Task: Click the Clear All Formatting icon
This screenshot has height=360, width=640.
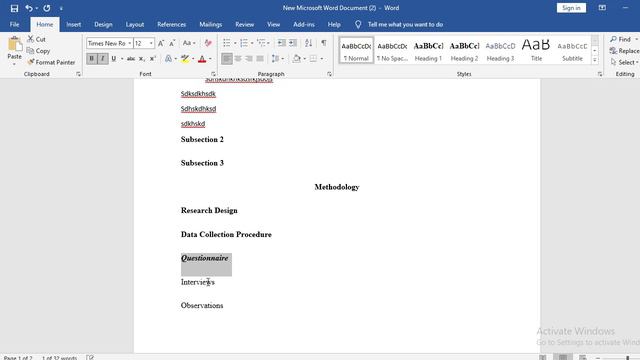Action: (208, 43)
